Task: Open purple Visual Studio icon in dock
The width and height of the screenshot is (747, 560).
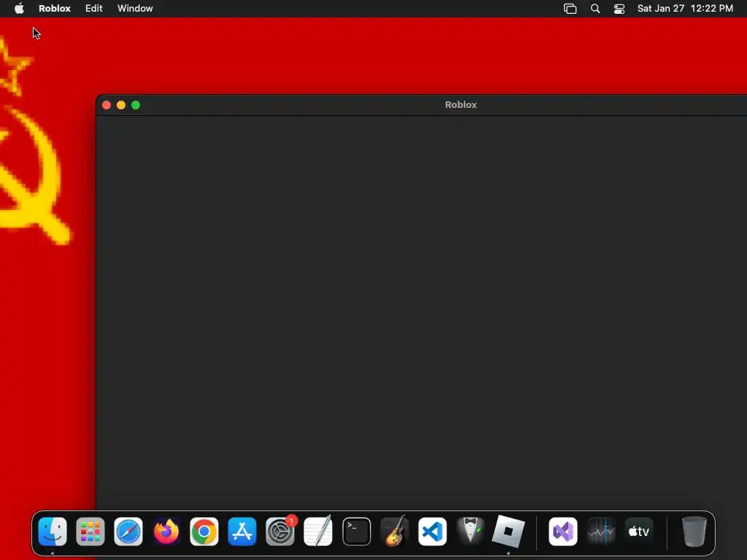Action: click(563, 532)
